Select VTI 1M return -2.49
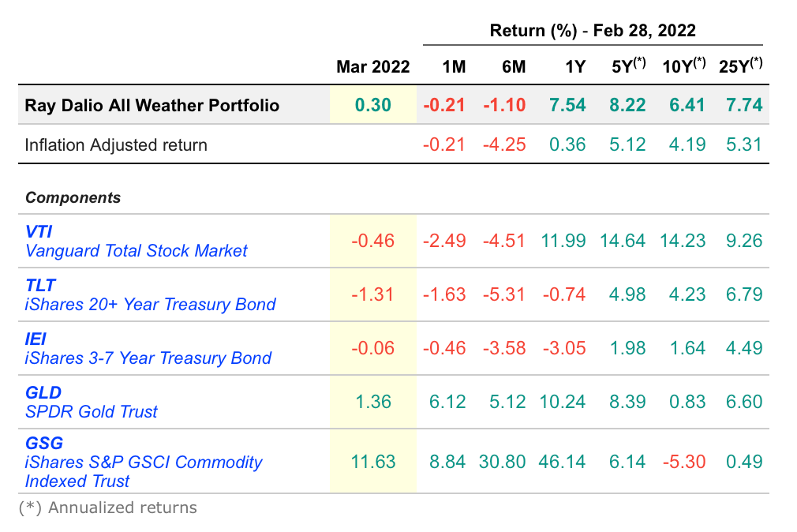The height and width of the screenshot is (532, 797). tap(444, 241)
